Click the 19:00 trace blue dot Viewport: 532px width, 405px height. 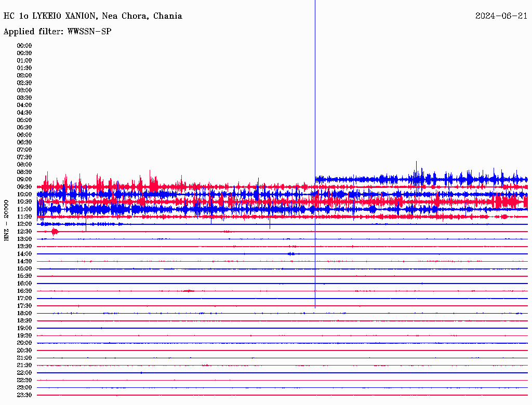(101, 328)
